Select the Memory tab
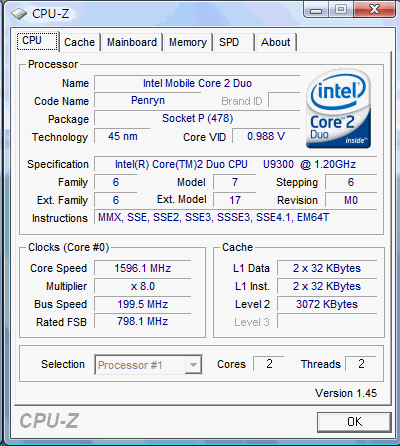This screenshot has height=446, width=400. point(188,42)
